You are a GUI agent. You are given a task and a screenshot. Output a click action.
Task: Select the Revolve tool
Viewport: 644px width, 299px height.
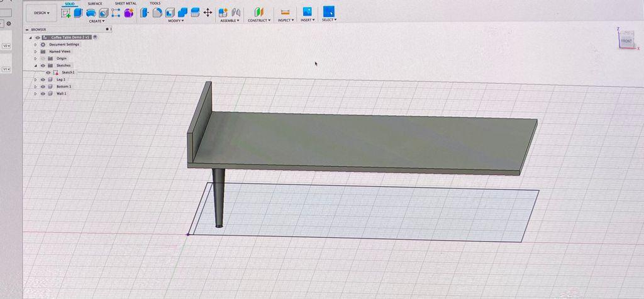point(91,13)
